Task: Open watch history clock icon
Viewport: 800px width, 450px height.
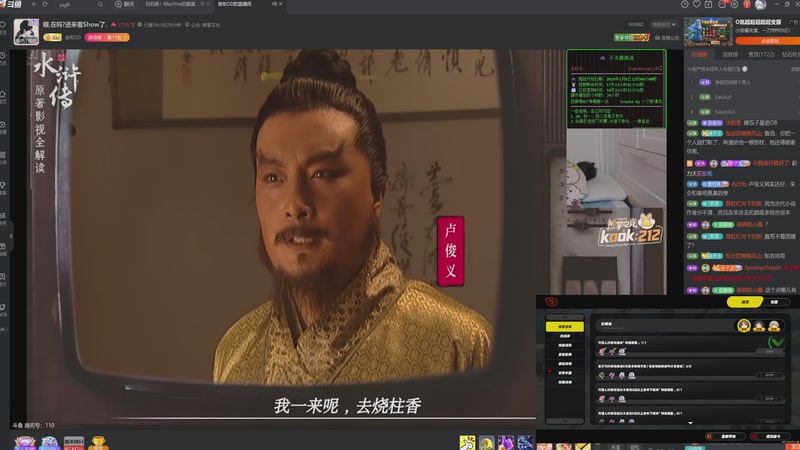Action: [x=685, y=4]
